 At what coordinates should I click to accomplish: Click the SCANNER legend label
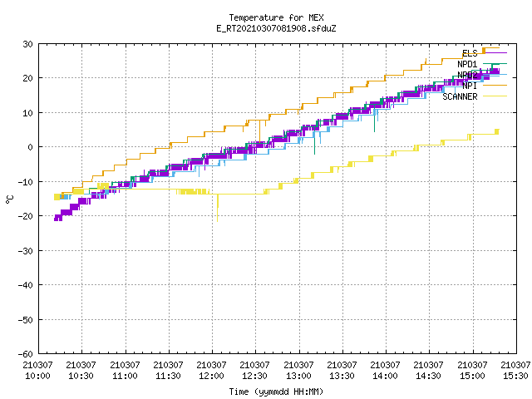tap(460, 96)
